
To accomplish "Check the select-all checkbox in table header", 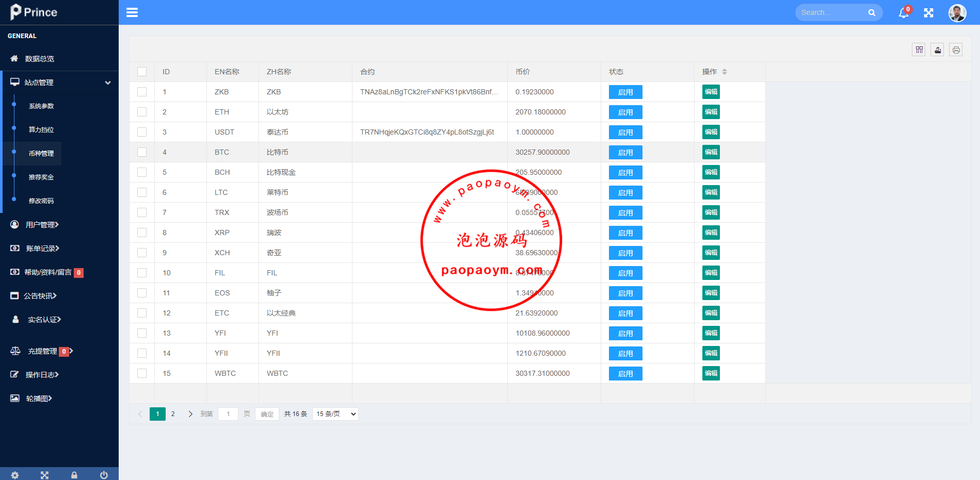I will click(142, 72).
